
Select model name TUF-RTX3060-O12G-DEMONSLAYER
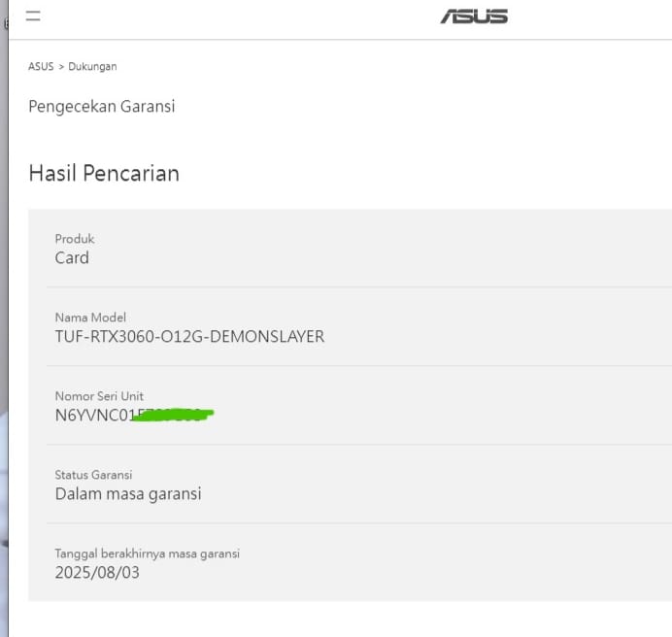click(190, 337)
